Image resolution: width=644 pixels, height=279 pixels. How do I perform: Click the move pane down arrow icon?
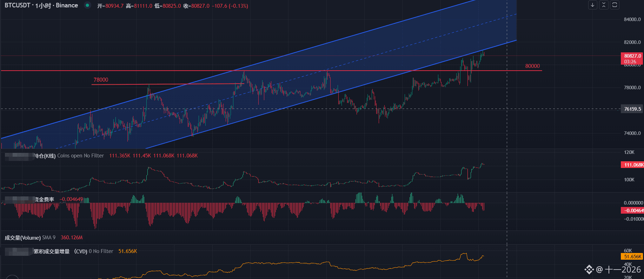click(x=593, y=5)
